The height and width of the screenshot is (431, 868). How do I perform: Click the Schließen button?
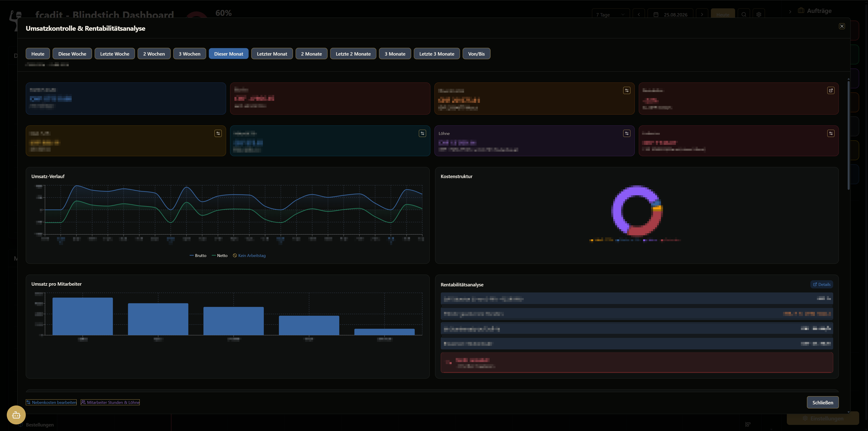[823, 402]
